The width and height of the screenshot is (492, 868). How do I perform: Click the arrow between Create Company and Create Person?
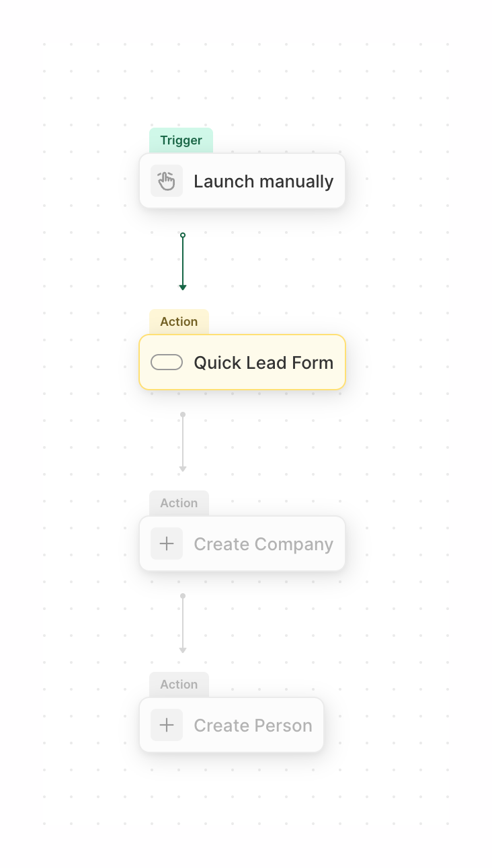click(183, 623)
